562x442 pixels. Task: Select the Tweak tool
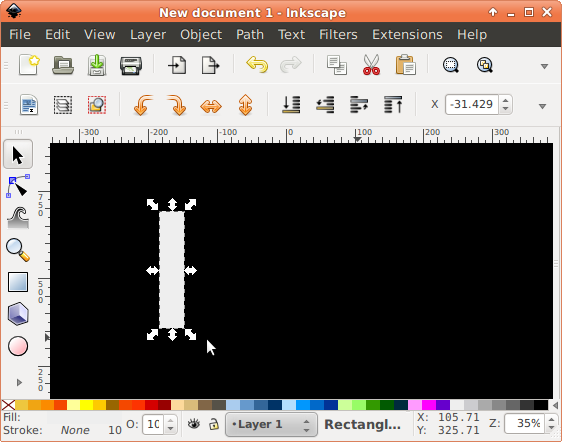(18, 218)
